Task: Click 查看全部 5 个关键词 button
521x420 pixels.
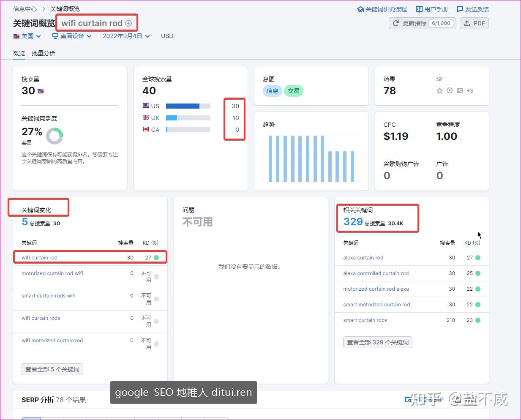Action: 52,369
